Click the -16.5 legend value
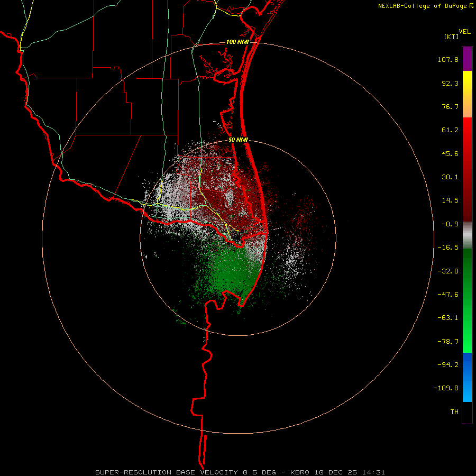Viewport: 476px width, 476px height. click(448, 248)
